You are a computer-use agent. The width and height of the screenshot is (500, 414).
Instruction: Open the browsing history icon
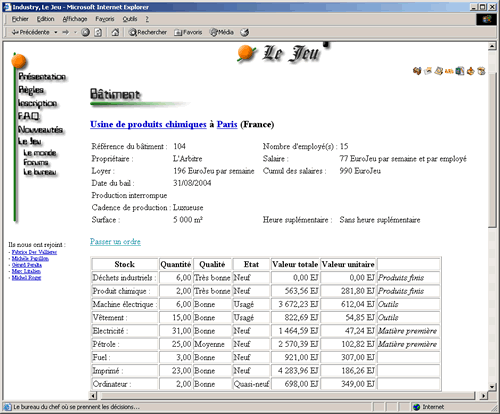(245, 32)
